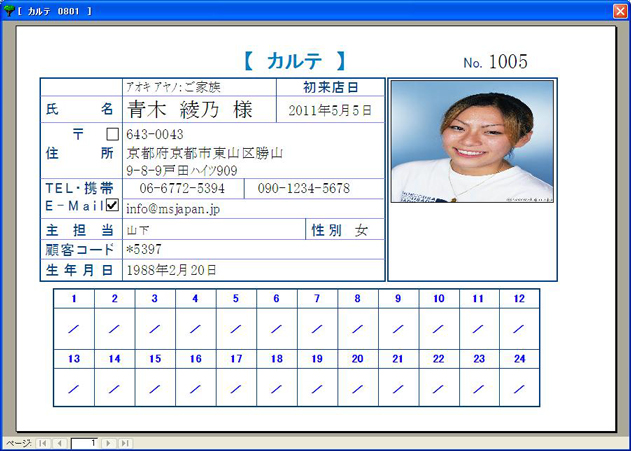Go to next page navigation button
The image size is (631, 451).
[x=108, y=443]
